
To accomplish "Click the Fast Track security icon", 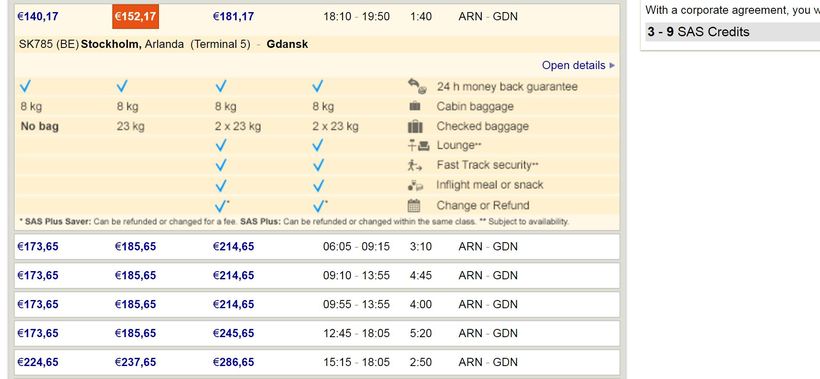I will pyautogui.click(x=415, y=166).
